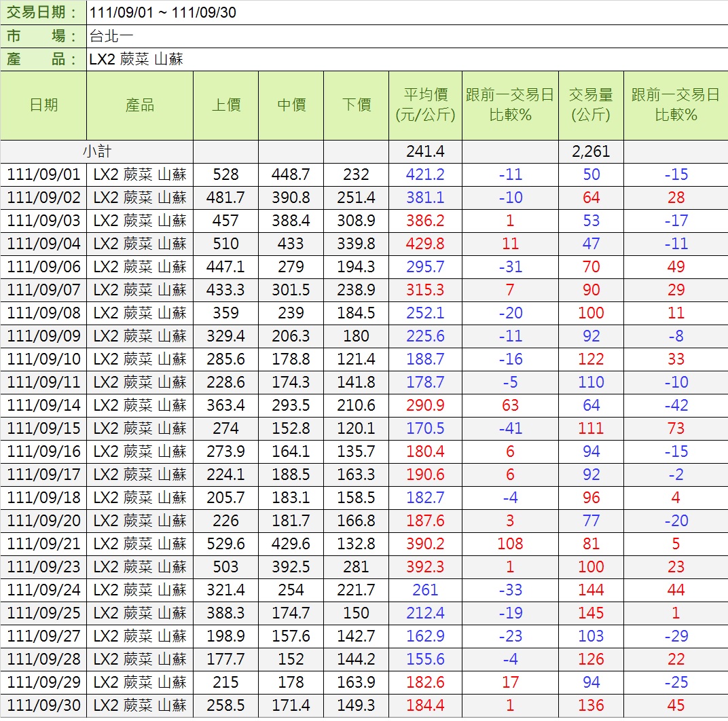Click the total trading volume 2,261
The image size is (728, 721).
tap(591, 151)
